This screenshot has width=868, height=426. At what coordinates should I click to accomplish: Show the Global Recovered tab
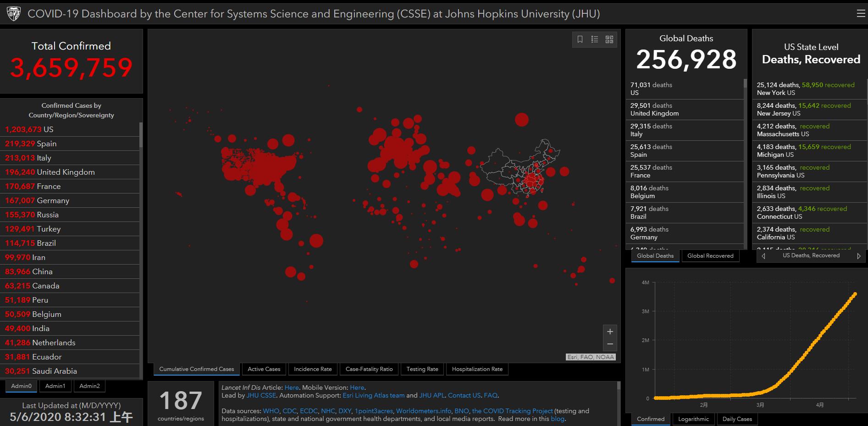click(x=710, y=256)
